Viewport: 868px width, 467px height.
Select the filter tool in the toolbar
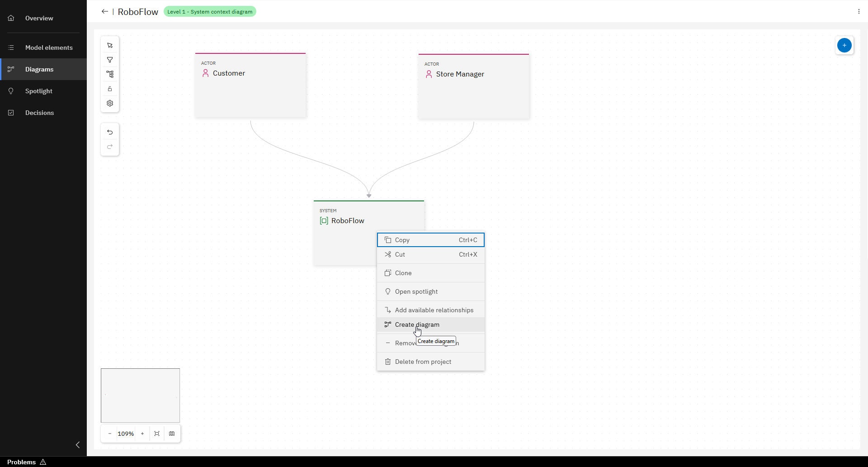(109, 60)
